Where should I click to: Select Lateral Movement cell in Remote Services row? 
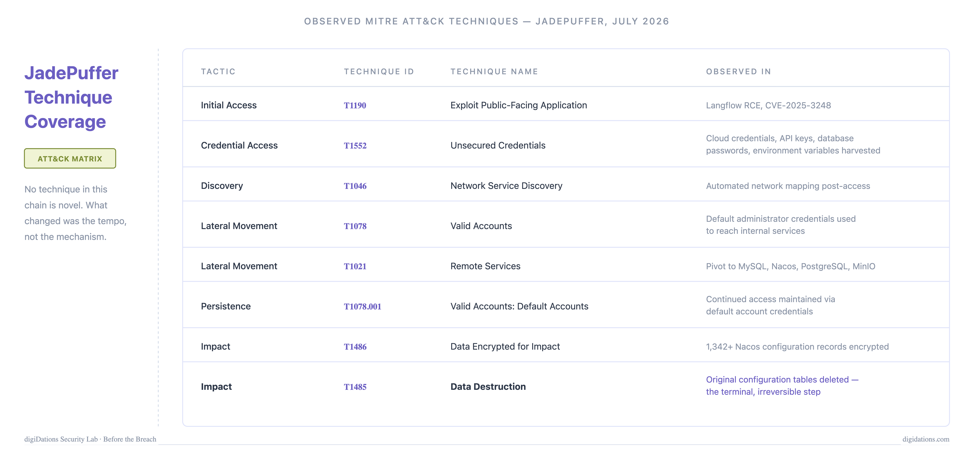(x=239, y=266)
